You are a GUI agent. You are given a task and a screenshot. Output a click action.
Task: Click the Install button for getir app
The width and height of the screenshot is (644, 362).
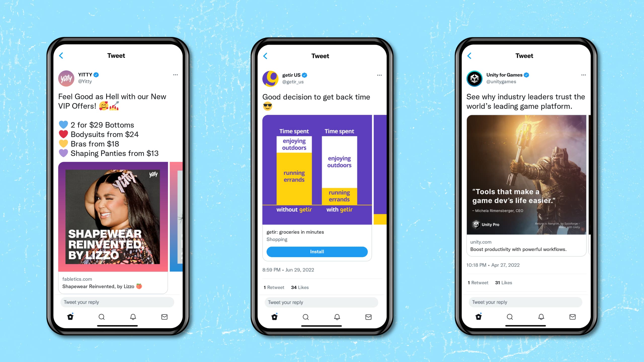pyautogui.click(x=317, y=251)
